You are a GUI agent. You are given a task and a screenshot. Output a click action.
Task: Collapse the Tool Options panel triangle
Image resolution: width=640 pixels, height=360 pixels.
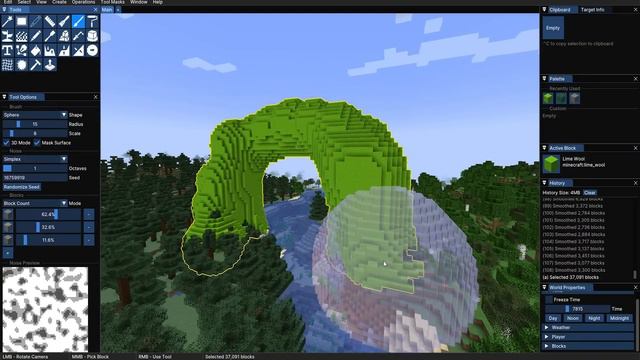pos(4,97)
